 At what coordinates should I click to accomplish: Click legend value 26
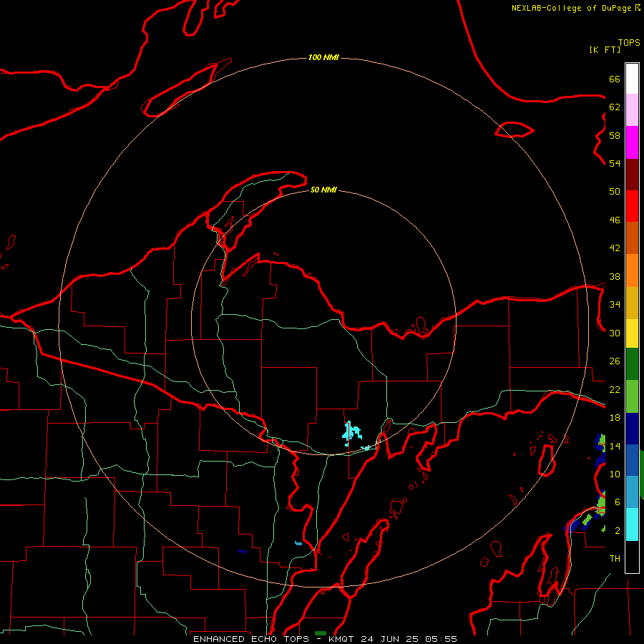click(615, 361)
